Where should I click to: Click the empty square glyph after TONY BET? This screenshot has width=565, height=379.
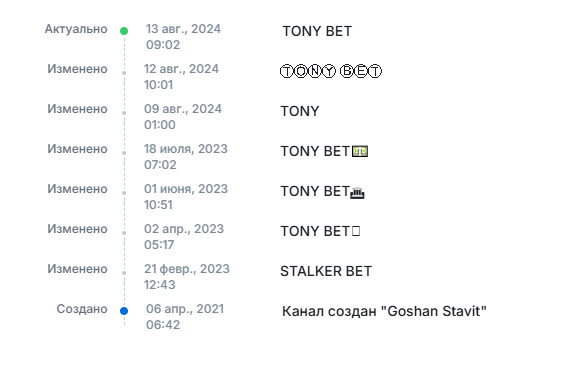tap(356, 231)
